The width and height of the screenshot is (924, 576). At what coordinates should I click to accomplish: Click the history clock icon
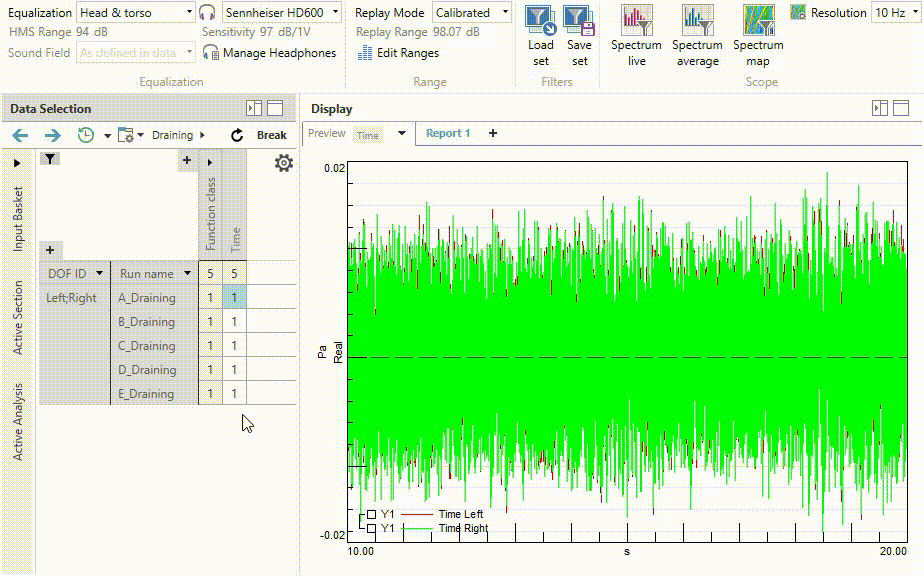click(86, 136)
